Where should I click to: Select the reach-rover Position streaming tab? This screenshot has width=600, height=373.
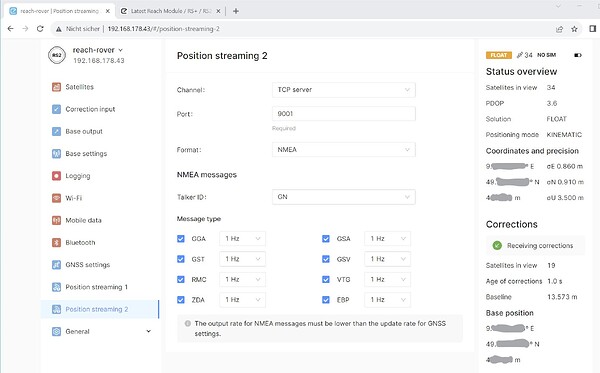[60, 11]
